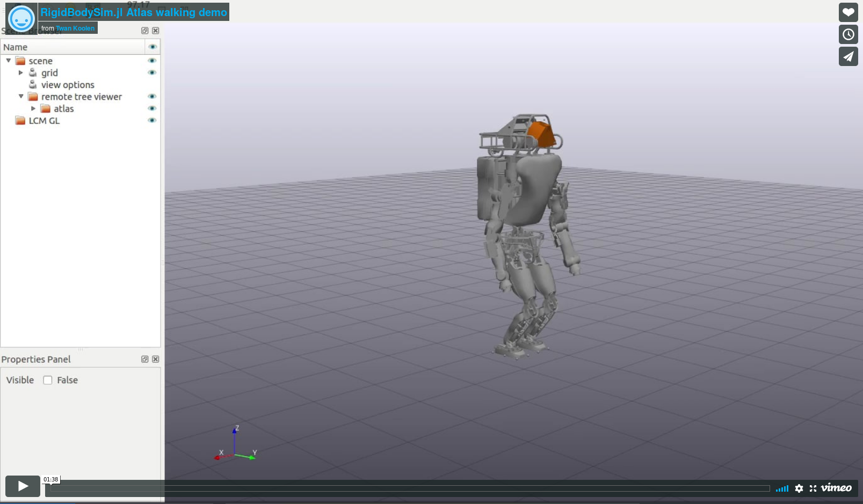Select the grid object icon

tap(33, 72)
